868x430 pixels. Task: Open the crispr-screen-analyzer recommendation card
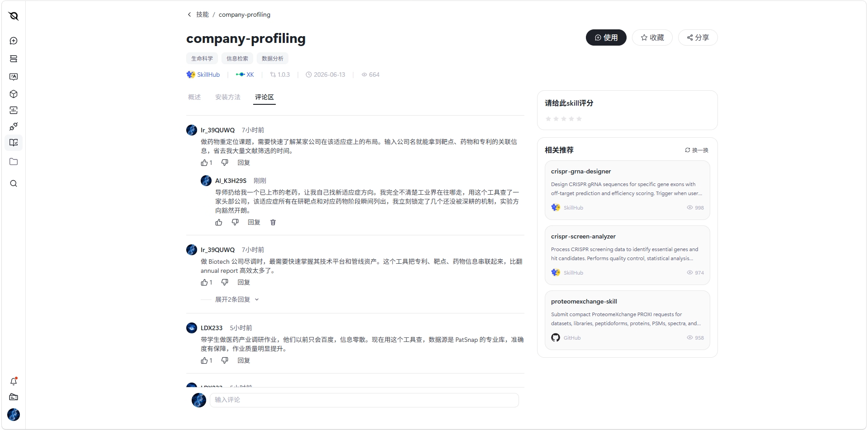(627, 255)
